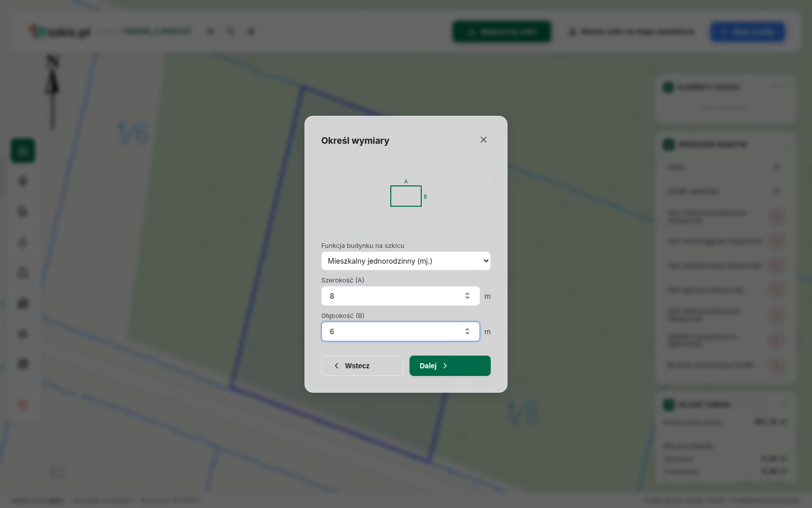Close the Określ wymiary dialog

pyautogui.click(x=484, y=140)
